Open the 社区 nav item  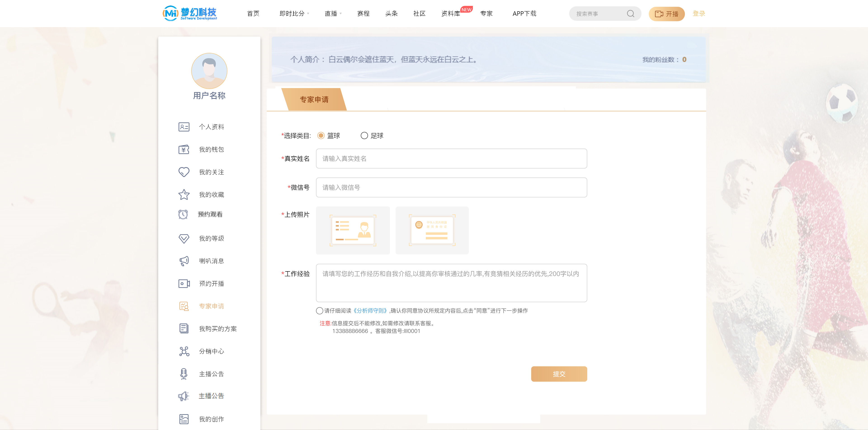(x=419, y=14)
